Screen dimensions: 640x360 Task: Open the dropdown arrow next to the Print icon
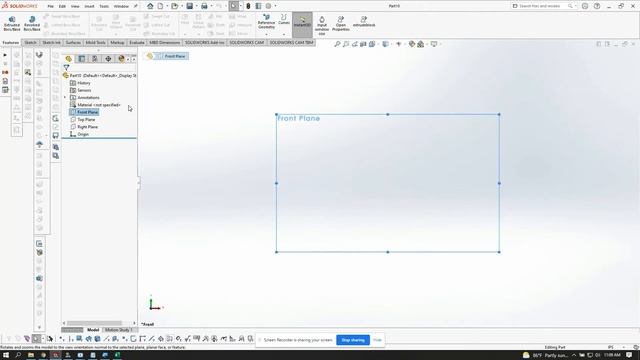[211, 6]
